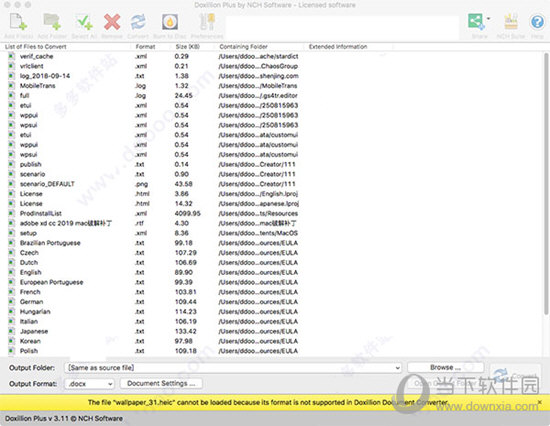550x426 pixels.
Task: Click the .rtf format cell
Action: [140, 223]
